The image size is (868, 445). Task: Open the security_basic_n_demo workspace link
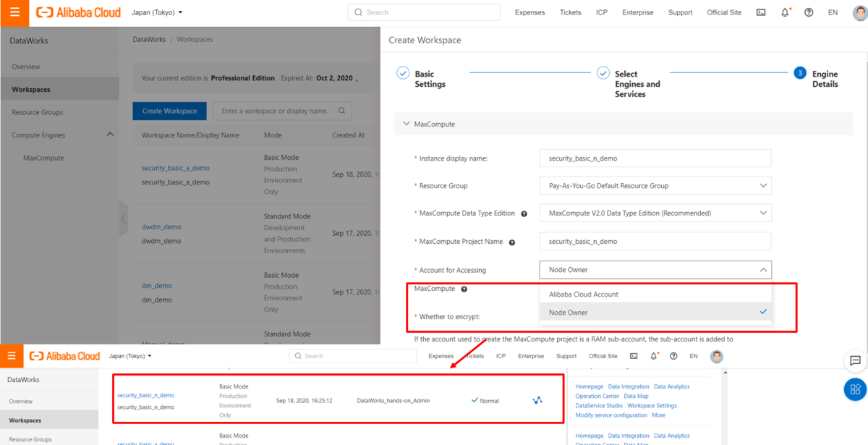pos(146,395)
